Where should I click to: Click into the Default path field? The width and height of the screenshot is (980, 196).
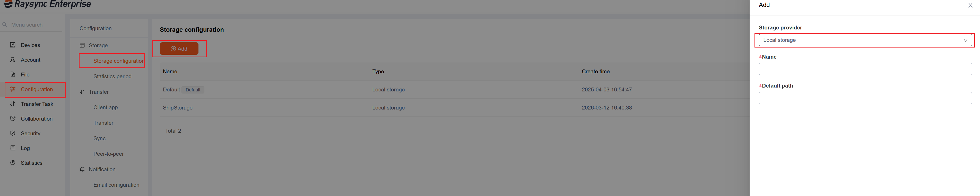(x=865, y=98)
